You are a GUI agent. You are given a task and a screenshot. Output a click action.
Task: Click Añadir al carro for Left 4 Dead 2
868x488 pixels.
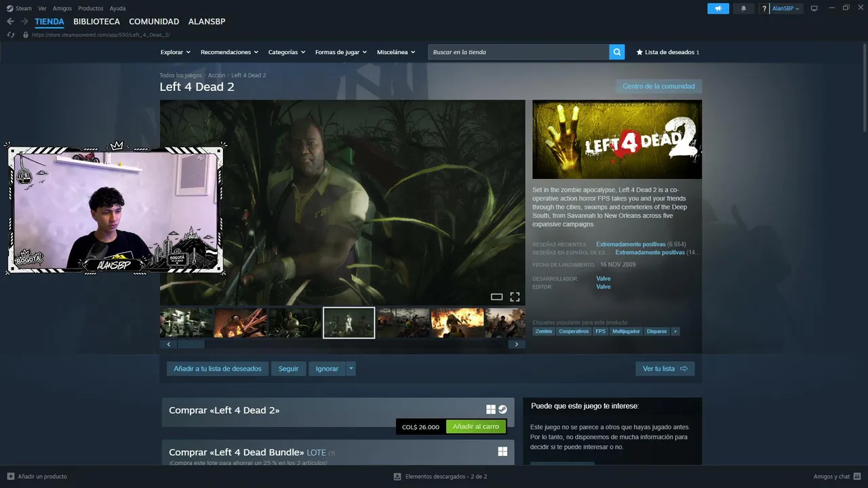[x=476, y=427]
